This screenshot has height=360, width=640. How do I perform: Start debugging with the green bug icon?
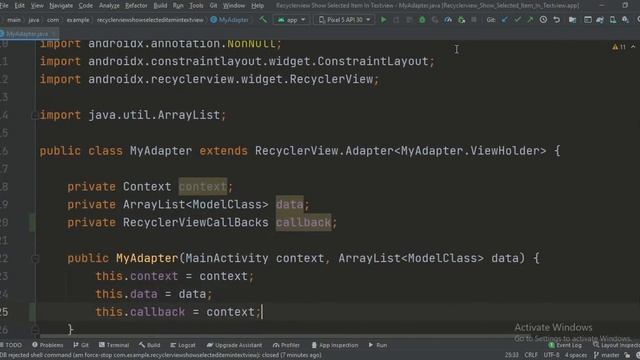click(422, 20)
